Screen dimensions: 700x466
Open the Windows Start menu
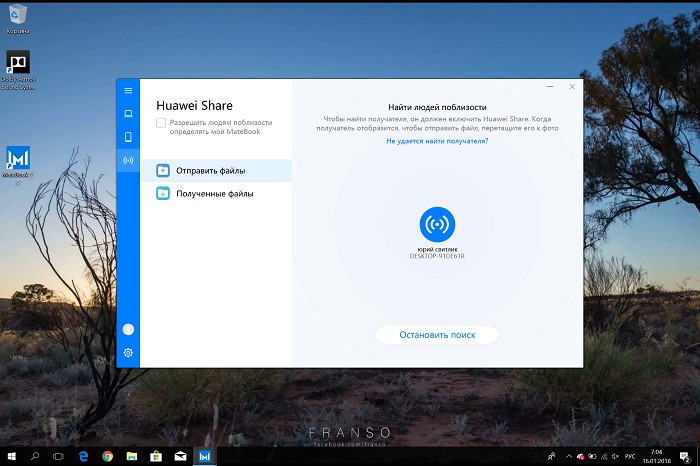point(12,456)
